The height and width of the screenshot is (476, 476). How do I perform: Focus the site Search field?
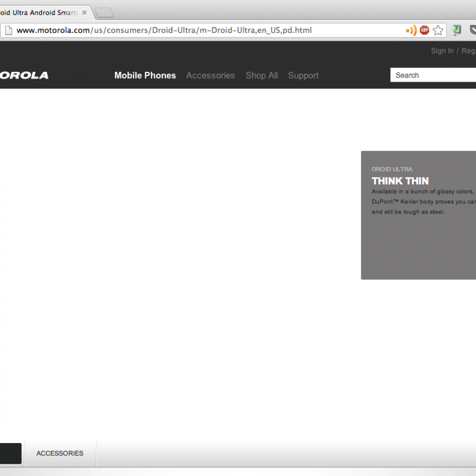pyautogui.click(x=433, y=75)
